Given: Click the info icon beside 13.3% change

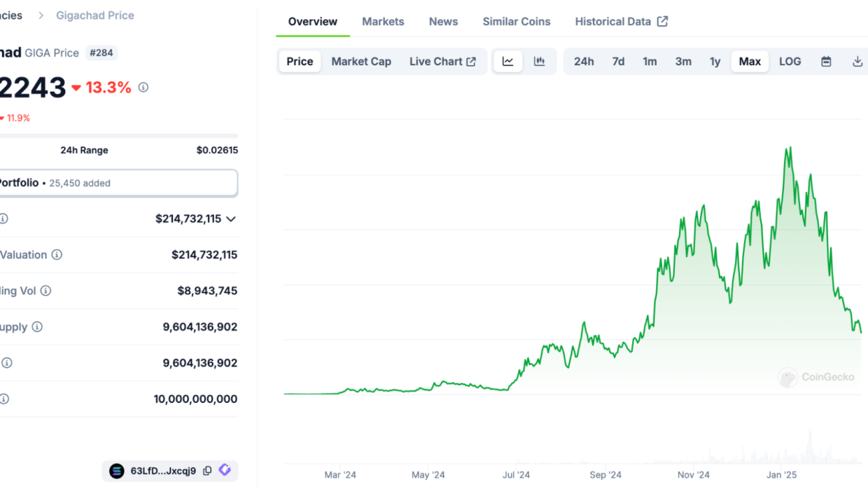Looking at the screenshot, I should pos(143,88).
